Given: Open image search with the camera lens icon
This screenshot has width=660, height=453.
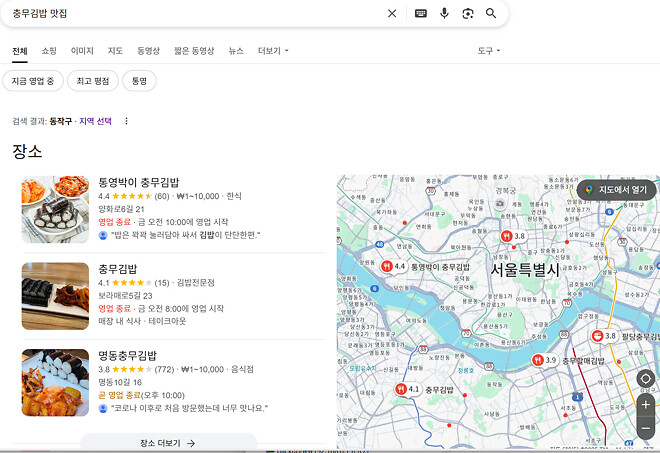Looking at the screenshot, I should pos(468,13).
